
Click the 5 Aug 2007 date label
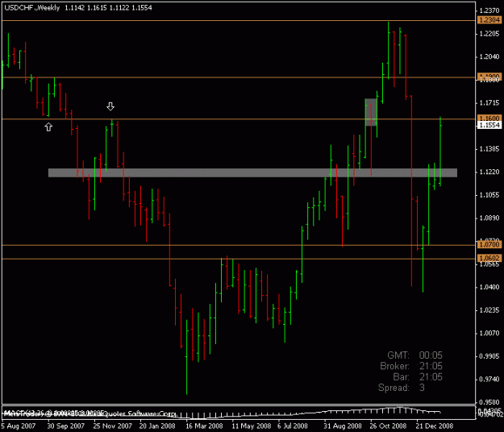(x=18, y=426)
